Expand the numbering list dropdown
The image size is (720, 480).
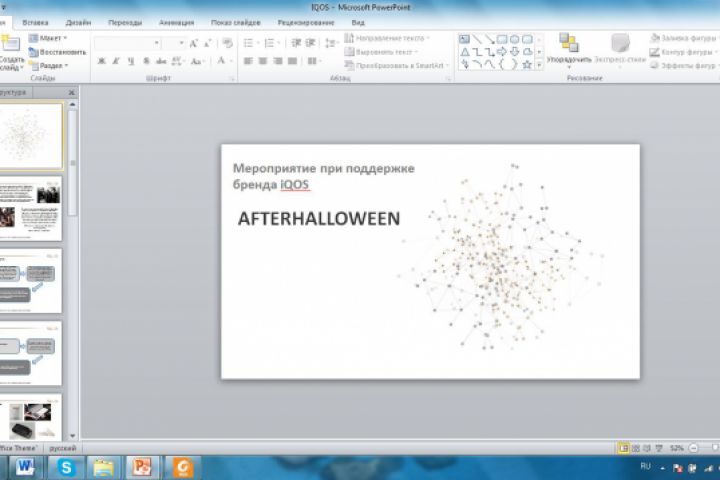279,43
